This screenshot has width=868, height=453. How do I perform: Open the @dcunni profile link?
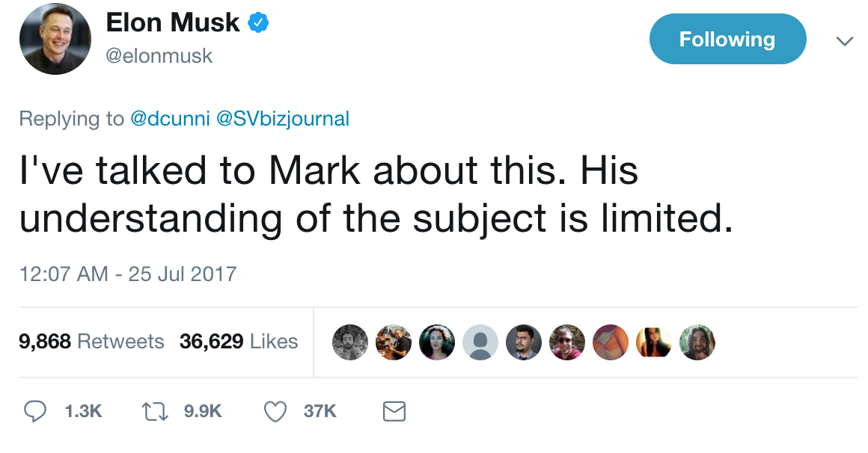pyautogui.click(x=170, y=119)
